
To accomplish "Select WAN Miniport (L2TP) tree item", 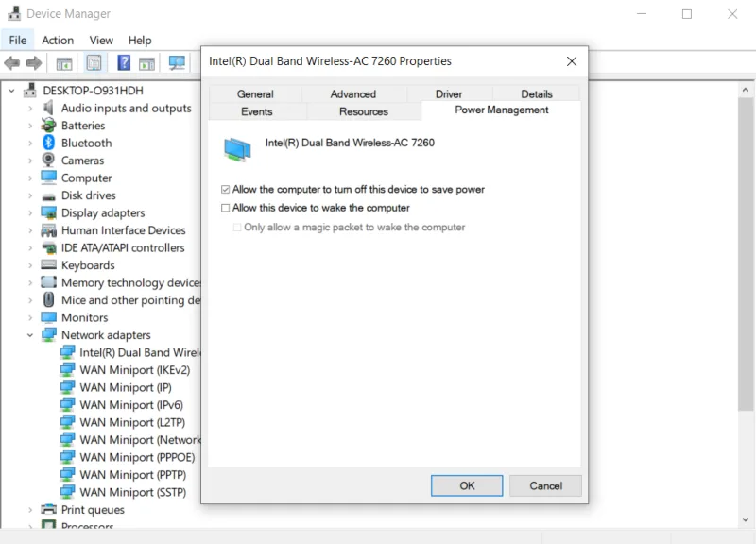I will pyautogui.click(x=123, y=422).
